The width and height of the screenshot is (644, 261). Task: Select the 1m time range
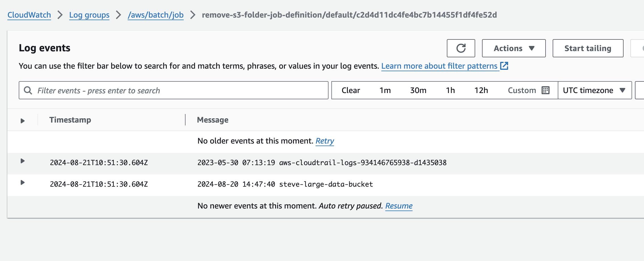coord(385,90)
